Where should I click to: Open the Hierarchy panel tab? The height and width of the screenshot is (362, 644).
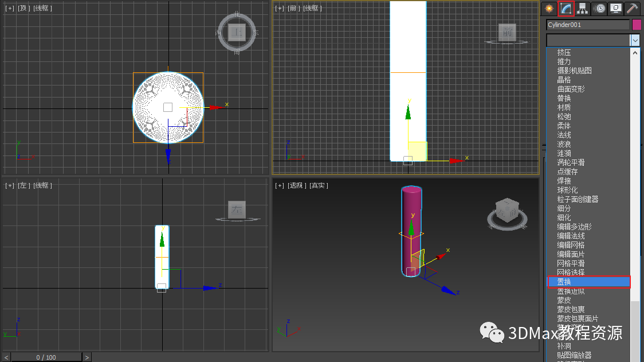[582, 8]
